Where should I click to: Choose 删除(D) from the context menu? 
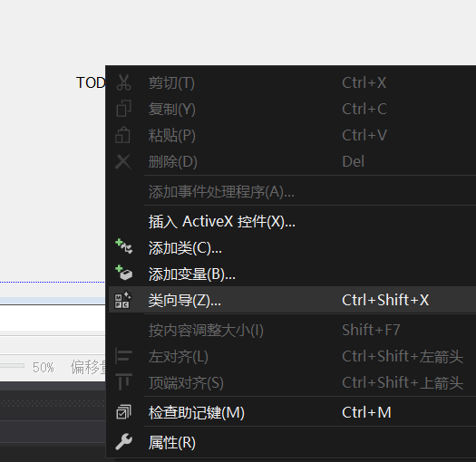[x=292, y=161]
